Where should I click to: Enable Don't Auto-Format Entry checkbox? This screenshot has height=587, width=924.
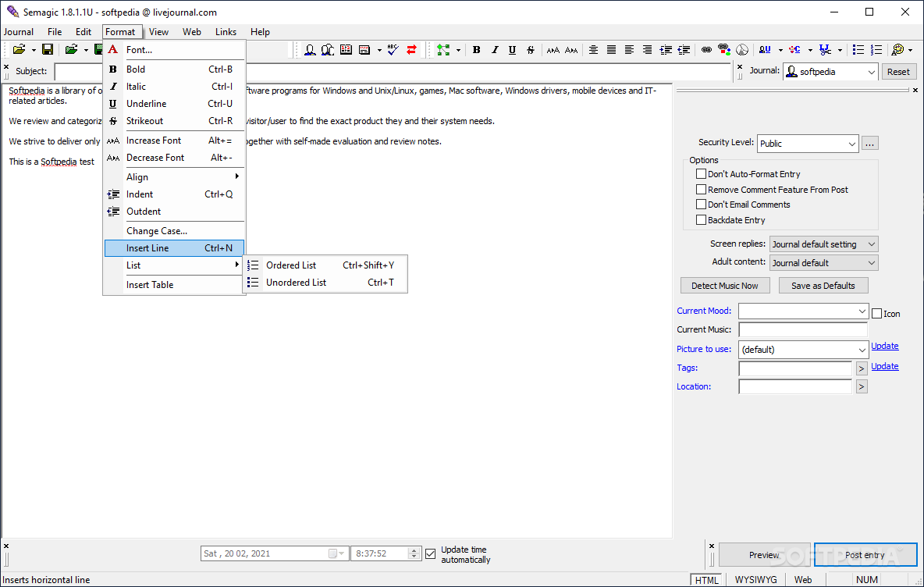pos(702,174)
